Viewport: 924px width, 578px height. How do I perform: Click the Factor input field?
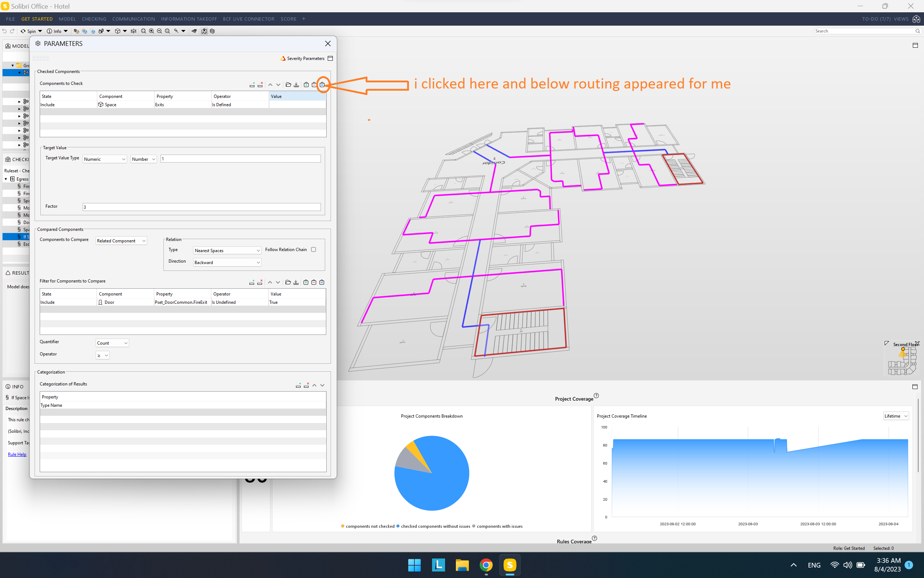[x=202, y=207]
